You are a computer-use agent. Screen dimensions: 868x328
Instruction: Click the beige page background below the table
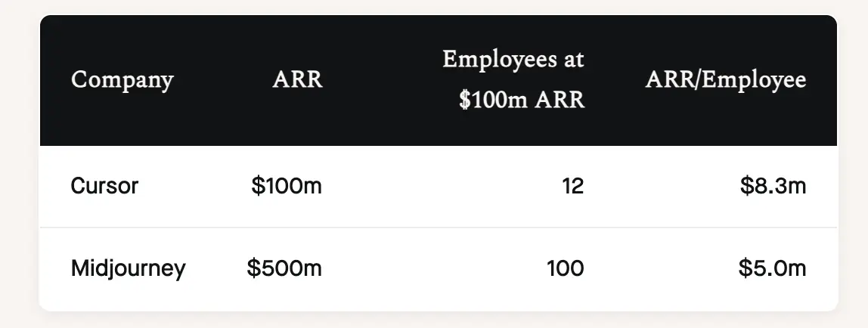439,320
